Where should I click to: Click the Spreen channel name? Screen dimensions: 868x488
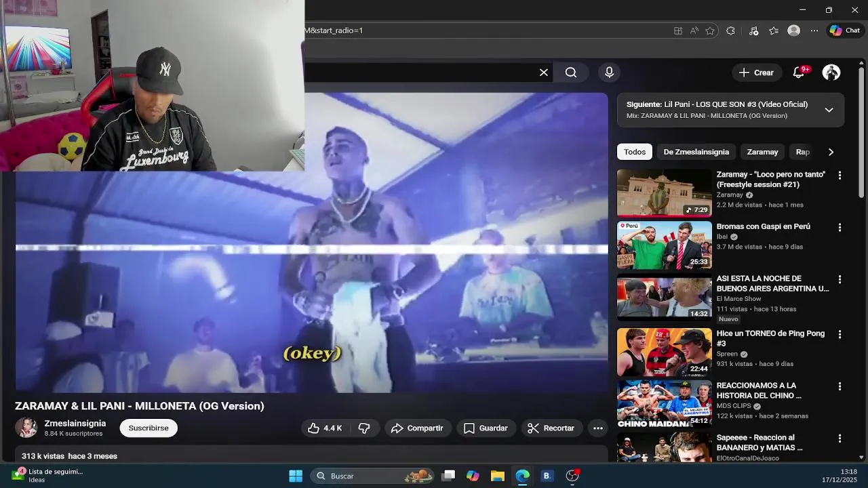(727, 354)
